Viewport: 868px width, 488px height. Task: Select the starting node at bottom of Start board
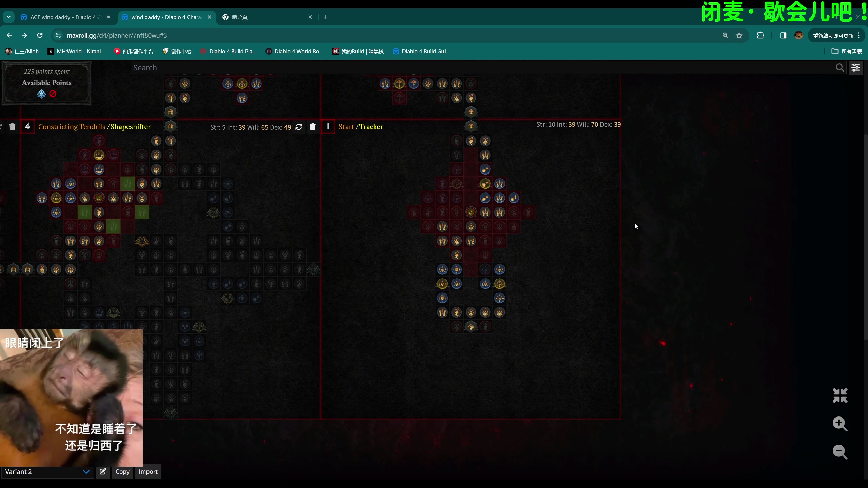(471, 327)
